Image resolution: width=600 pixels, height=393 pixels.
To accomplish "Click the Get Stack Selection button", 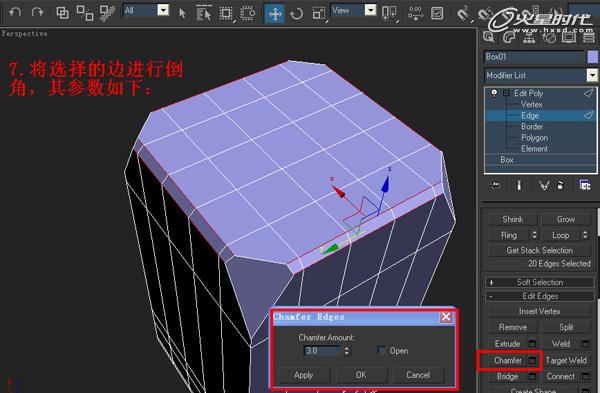I will [x=539, y=250].
